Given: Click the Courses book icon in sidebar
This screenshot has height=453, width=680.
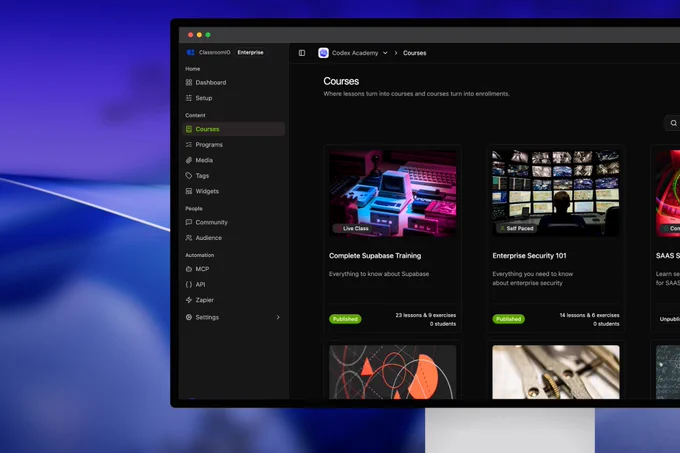Looking at the screenshot, I should (189, 129).
